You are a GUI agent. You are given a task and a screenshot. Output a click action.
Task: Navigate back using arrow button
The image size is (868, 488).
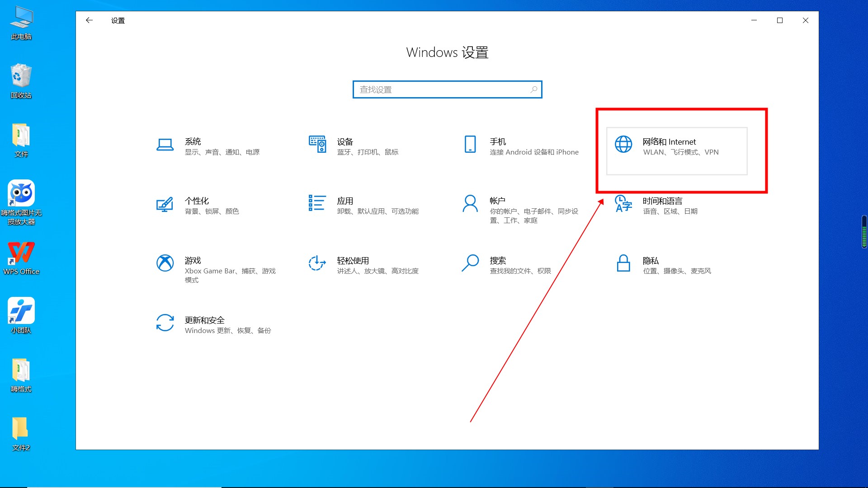[90, 20]
